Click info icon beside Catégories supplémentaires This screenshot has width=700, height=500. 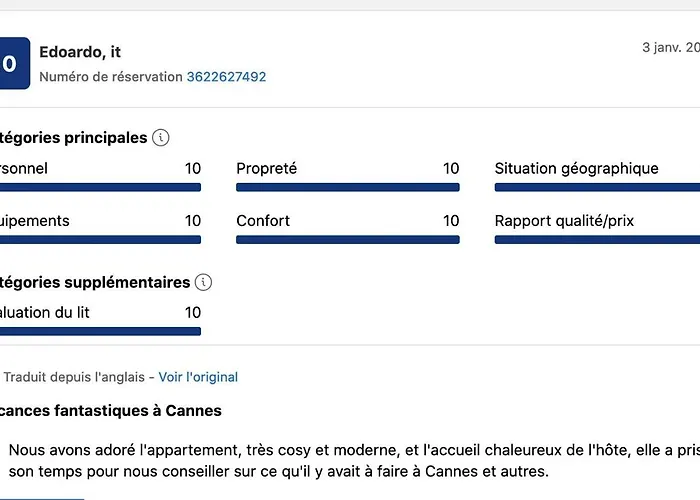[x=204, y=283]
